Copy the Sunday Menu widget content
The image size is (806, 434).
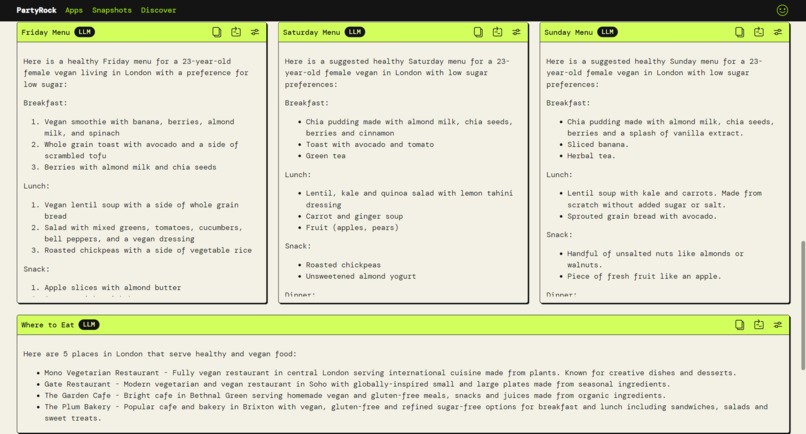pyautogui.click(x=739, y=32)
